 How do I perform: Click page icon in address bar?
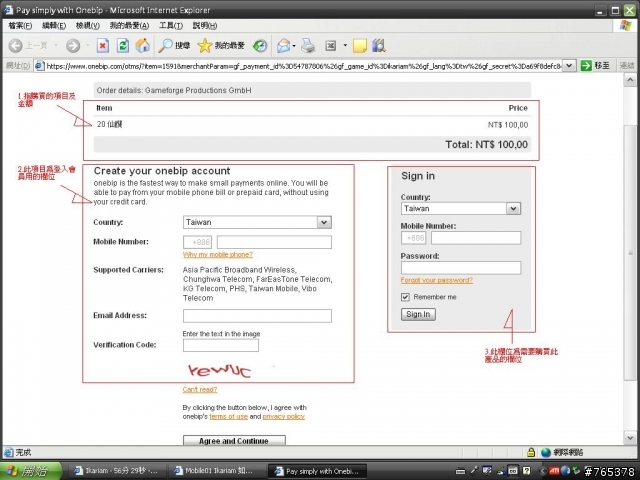40,65
